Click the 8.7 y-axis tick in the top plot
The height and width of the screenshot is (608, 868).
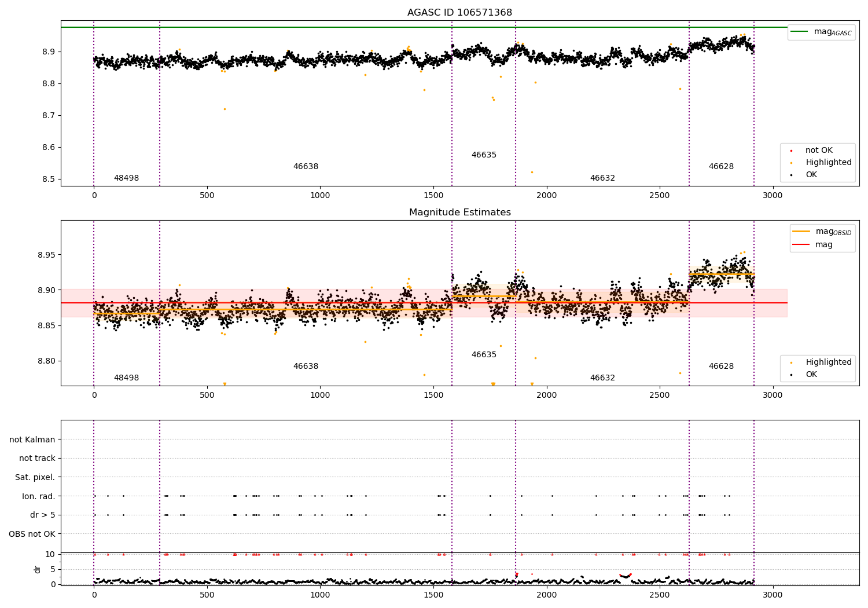48,116
